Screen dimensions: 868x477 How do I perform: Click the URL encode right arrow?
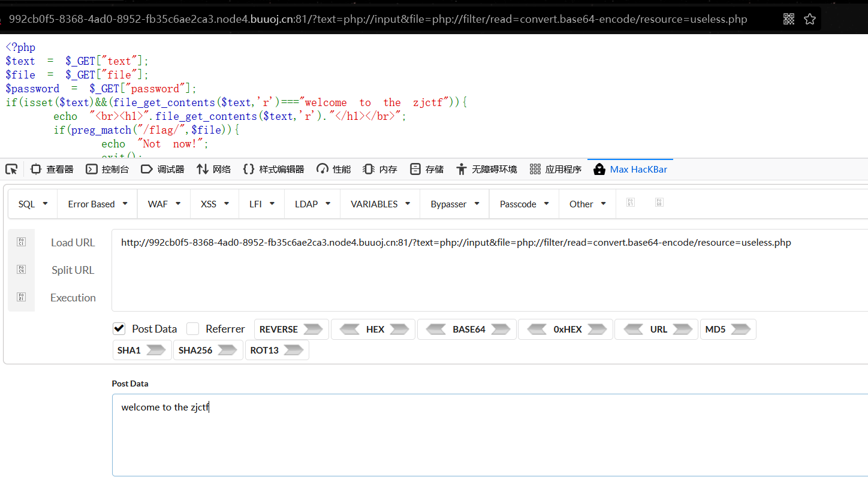pyautogui.click(x=683, y=329)
